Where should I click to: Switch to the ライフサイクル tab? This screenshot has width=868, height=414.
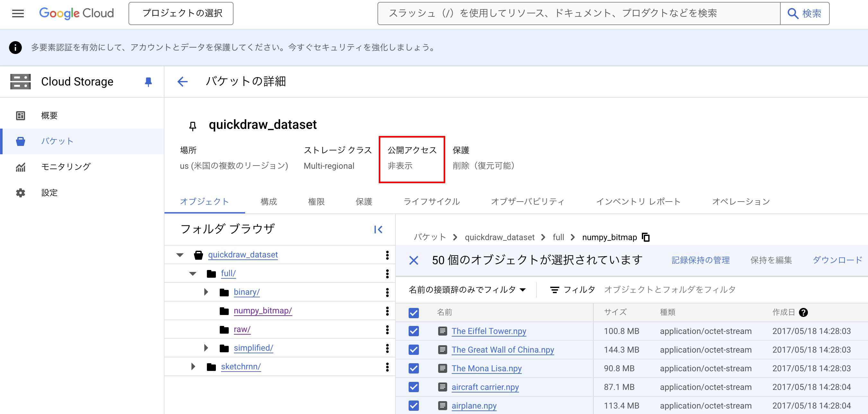432,201
